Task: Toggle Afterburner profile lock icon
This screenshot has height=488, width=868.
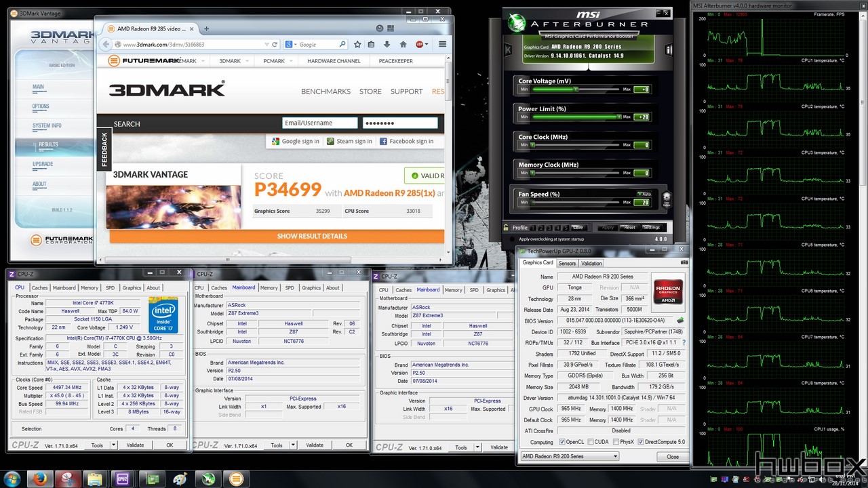Action: [x=507, y=227]
